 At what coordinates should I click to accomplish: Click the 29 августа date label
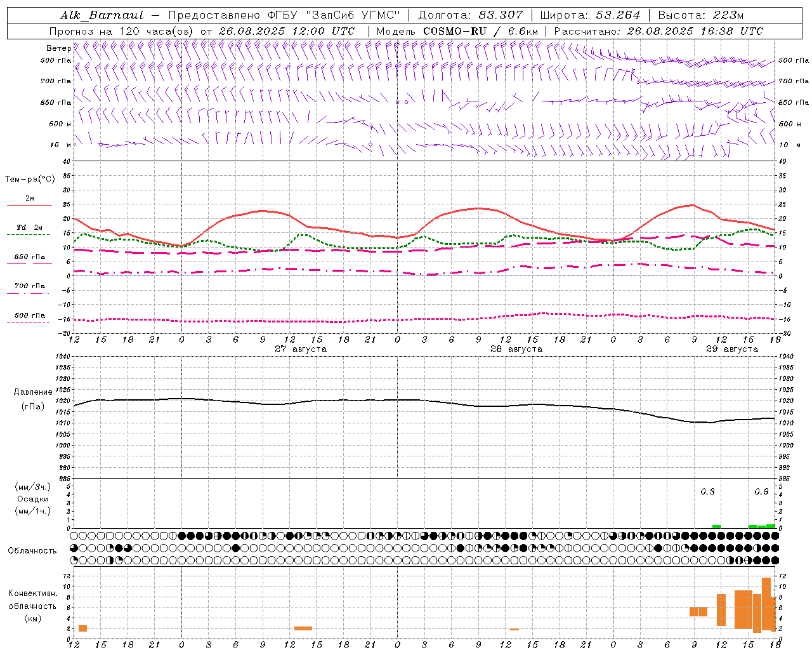(x=732, y=349)
